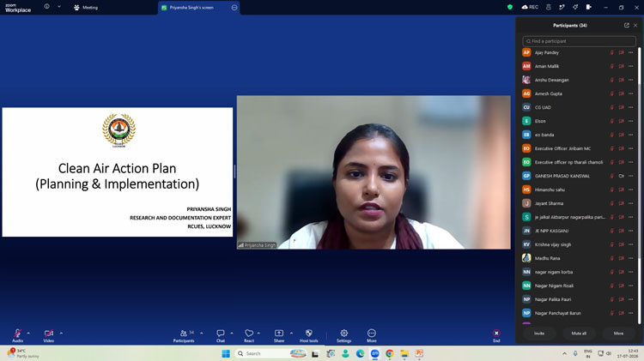Open Host tools shield icon
Screen dimensions: 644x361
coord(309,333)
